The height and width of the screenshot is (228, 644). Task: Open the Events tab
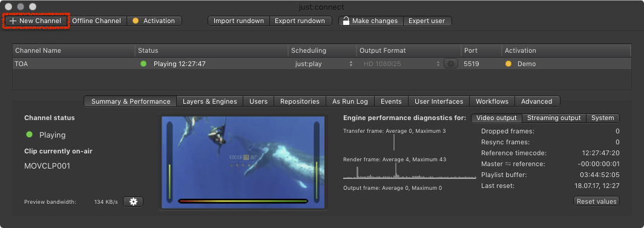coord(391,101)
